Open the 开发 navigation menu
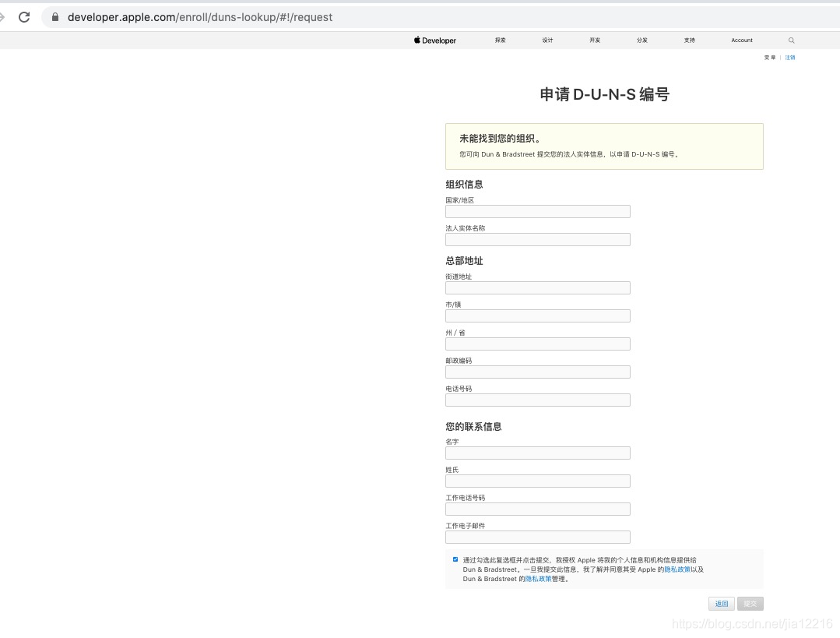This screenshot has width=840, height=638. pyautogui.click(x=594, y=40)
